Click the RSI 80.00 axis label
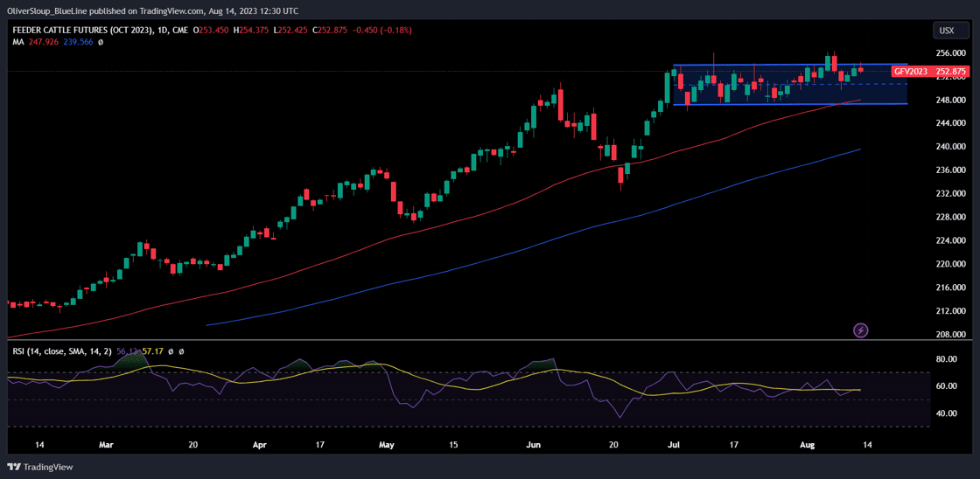 coord(945,359)
